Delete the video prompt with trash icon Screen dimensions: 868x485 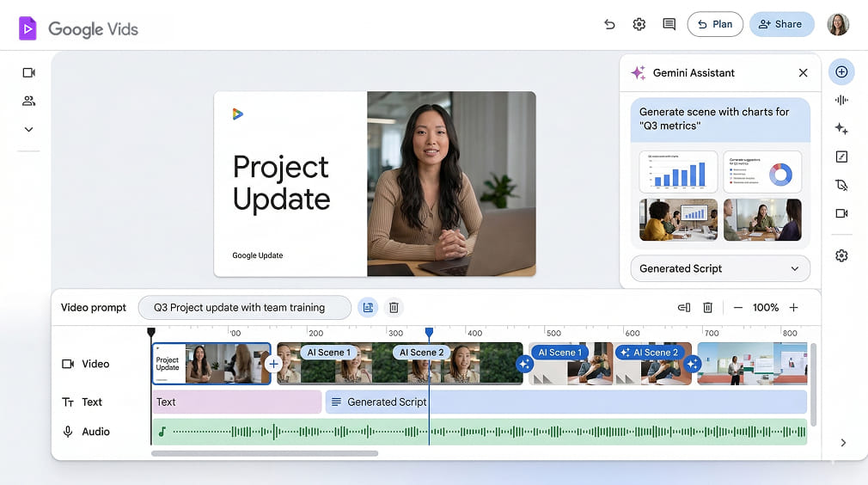[x=393, y=307]
